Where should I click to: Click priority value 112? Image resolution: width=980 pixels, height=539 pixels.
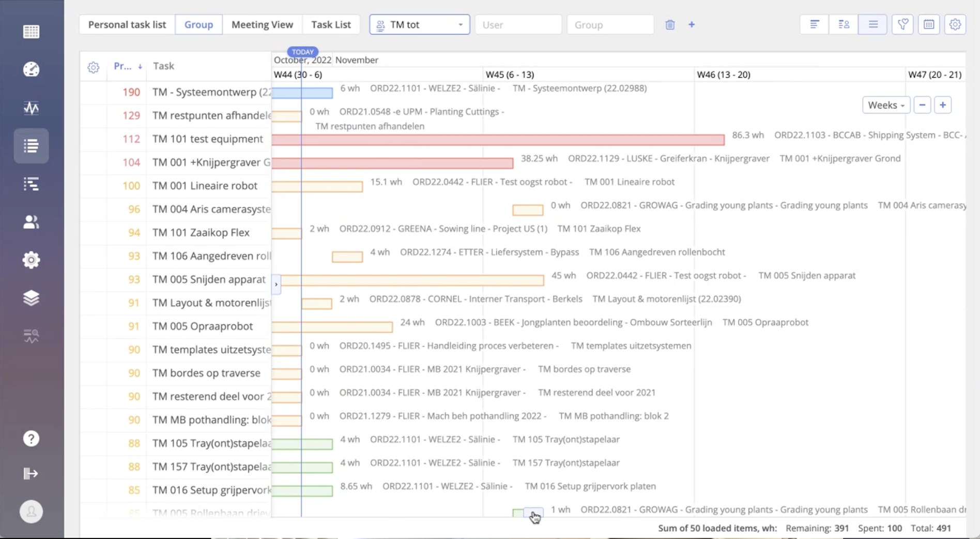tap(131, 139)
